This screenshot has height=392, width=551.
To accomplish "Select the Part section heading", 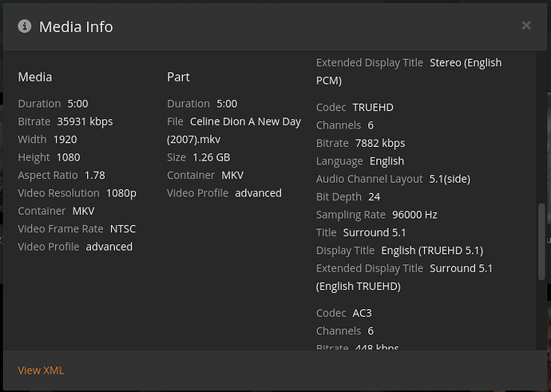I will click(178, 77).
